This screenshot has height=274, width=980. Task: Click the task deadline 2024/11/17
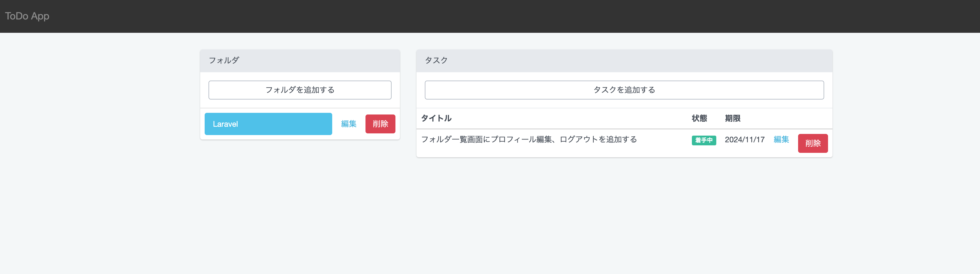coord(745,140)
